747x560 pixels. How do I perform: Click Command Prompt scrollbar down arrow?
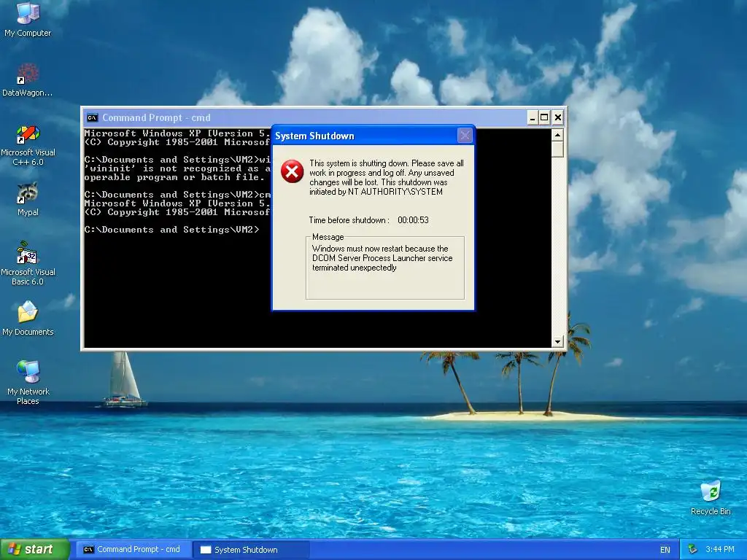click(557, 341)
